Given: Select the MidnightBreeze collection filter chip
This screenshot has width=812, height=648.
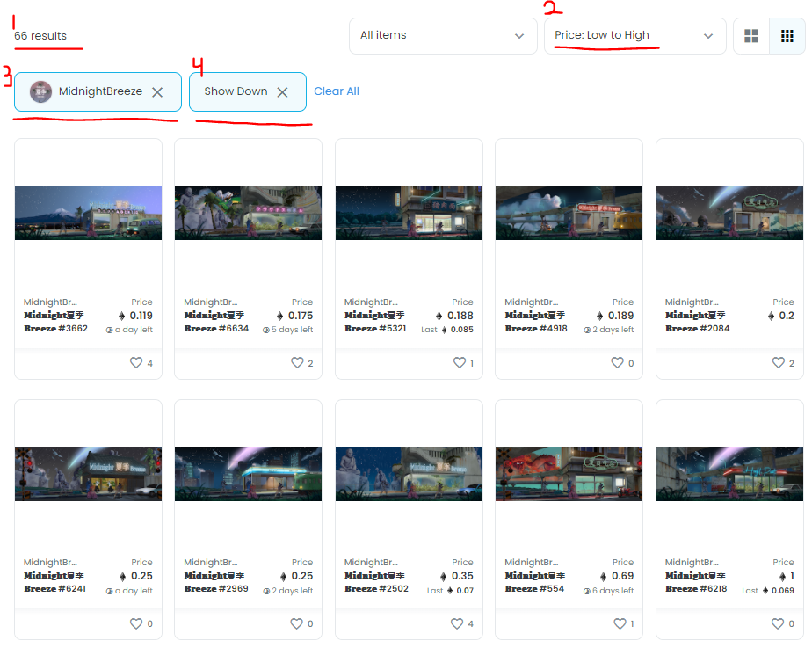Looking at the screenshot, I should click(x=97, y=91).
